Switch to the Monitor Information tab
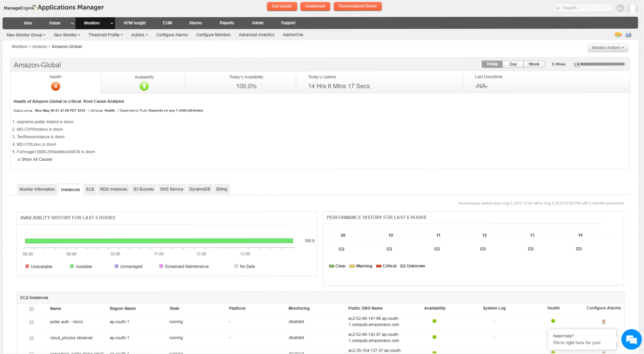This screenshot has height=354, width=644. [x=37, y=189]
